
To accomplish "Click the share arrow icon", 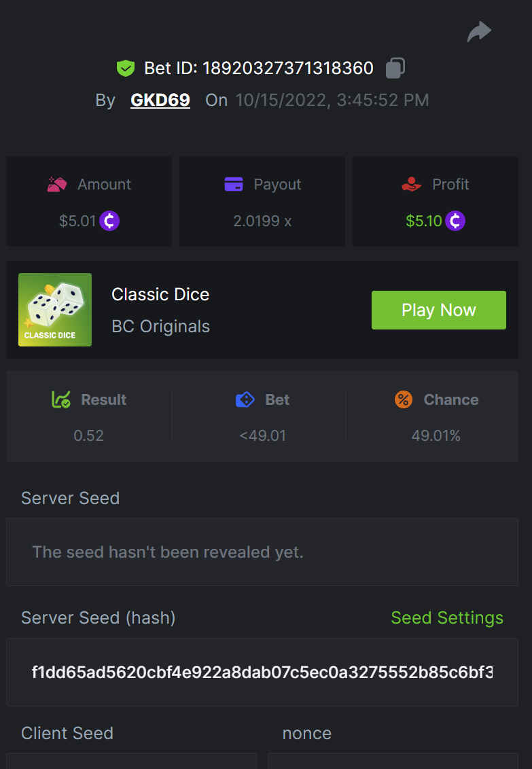I will [479, 31].
